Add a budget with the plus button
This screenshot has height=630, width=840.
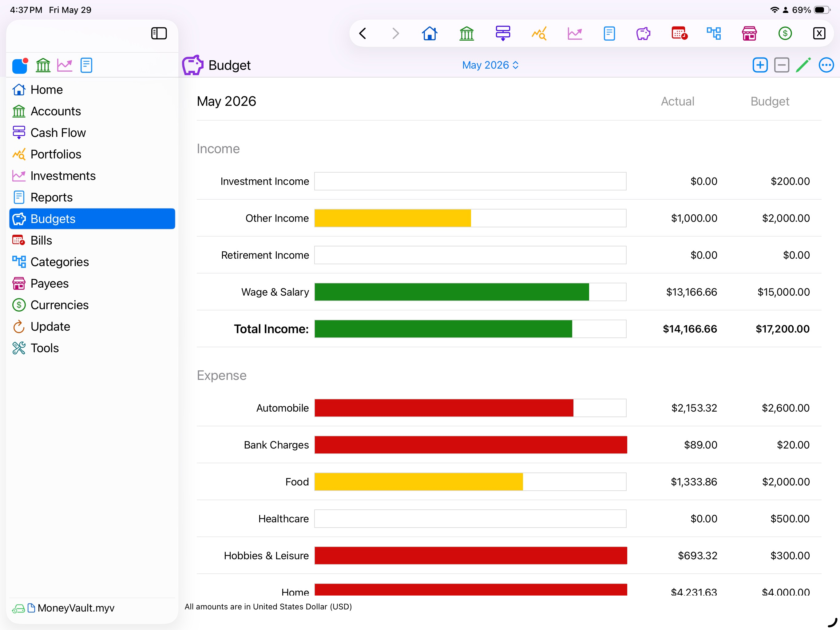[760, 65]
